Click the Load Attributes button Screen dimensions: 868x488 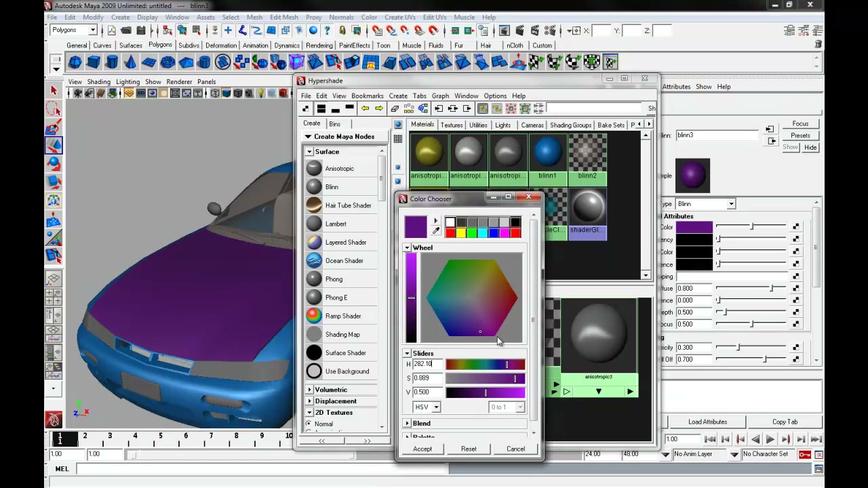coord(707,422)
